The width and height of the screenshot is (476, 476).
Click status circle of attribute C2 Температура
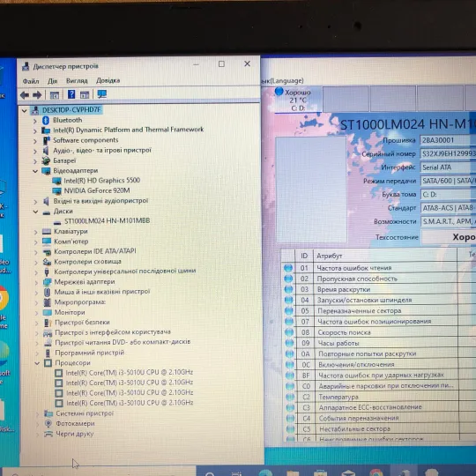290,397
